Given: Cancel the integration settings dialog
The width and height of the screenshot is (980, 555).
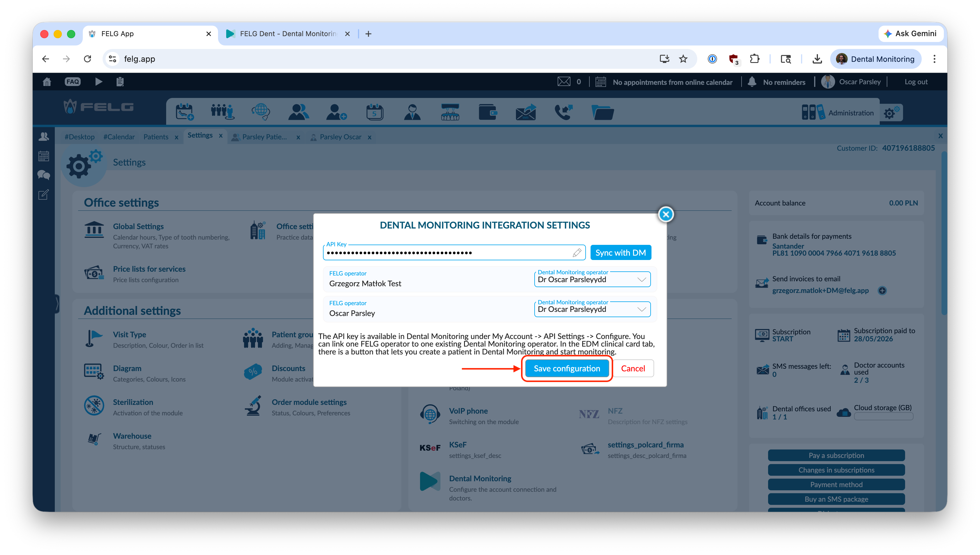Looking at the screenshot, I should (633, 368).
